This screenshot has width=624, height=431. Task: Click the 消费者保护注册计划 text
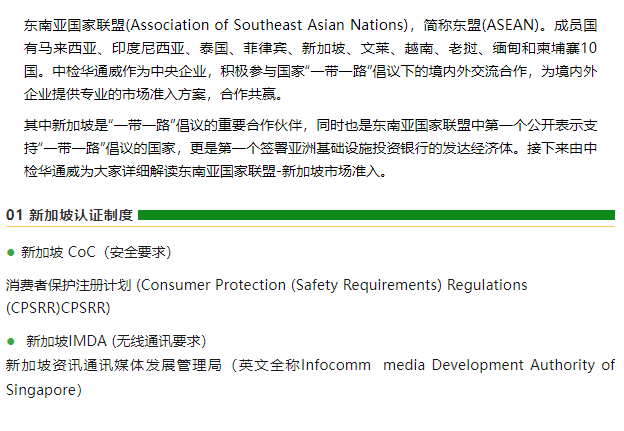coord(68,285)
